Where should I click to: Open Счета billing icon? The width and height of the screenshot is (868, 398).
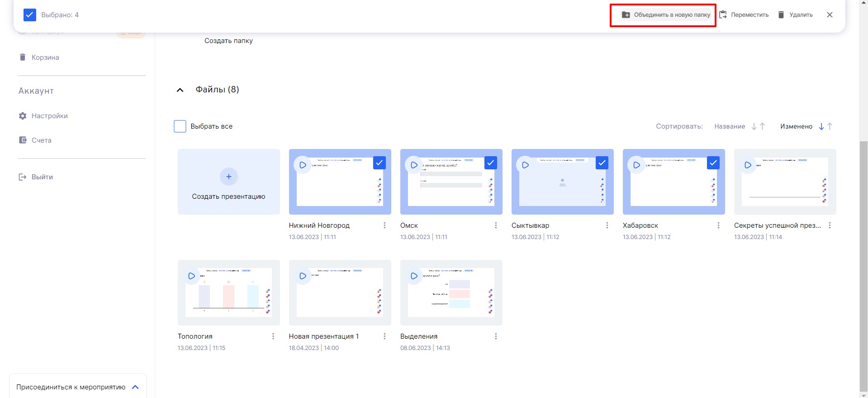point(23,140)
